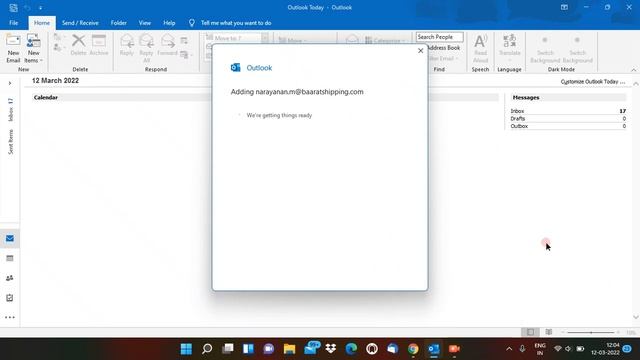
Task: Switch to the Send / Receive tab
Action: tap(80, 23)
